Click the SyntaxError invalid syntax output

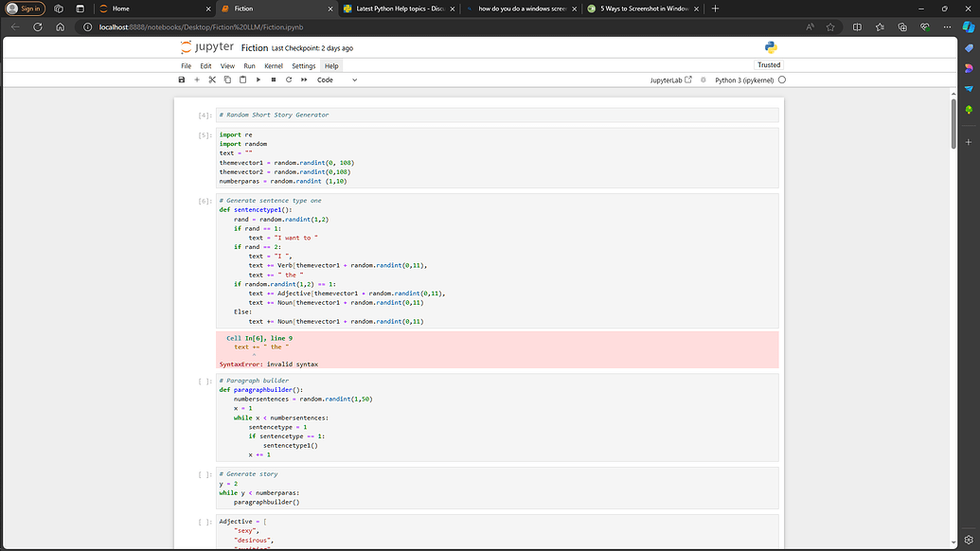coord(269,364)
